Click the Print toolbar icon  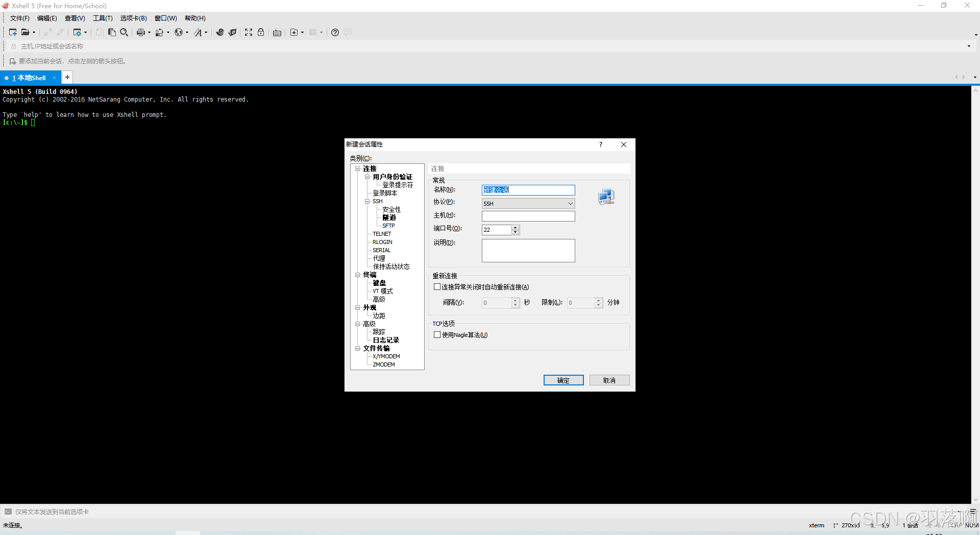pyautogui.click(x=140, y=32)
